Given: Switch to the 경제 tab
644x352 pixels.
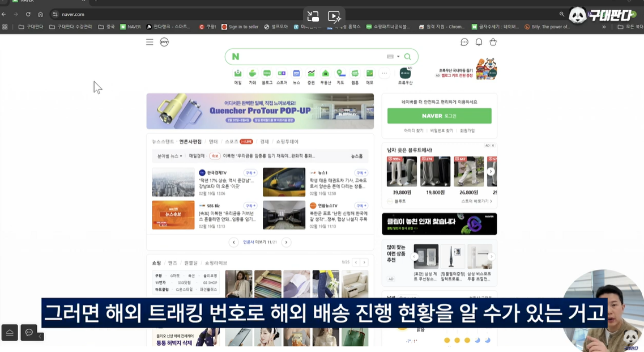Looking at the screenshot, I should (265, 142).
